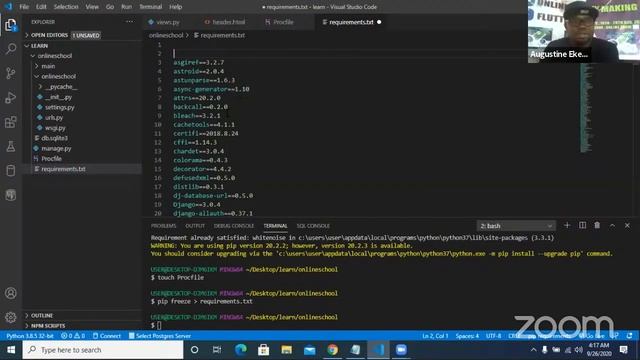Maximize the panel with the up chevron
This screenshot has height=360, width=640.
click(612, 225)
